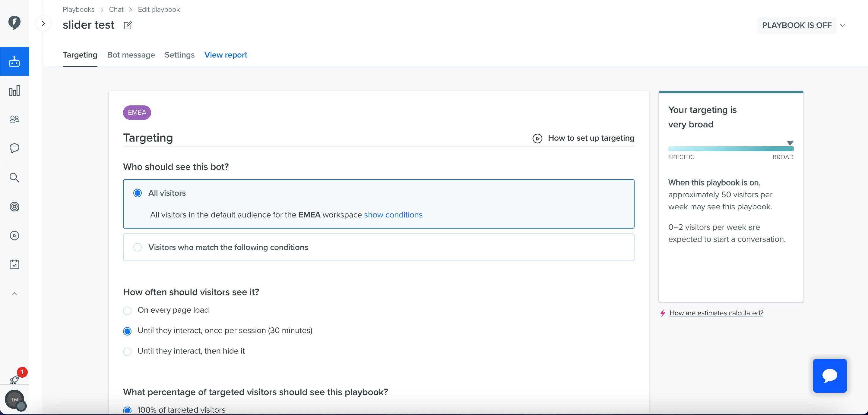Viewport: 868px width, 415px height.
Task: Open the Reports bar chart icon
Action: pyautogui.click(x=14, y=91)
